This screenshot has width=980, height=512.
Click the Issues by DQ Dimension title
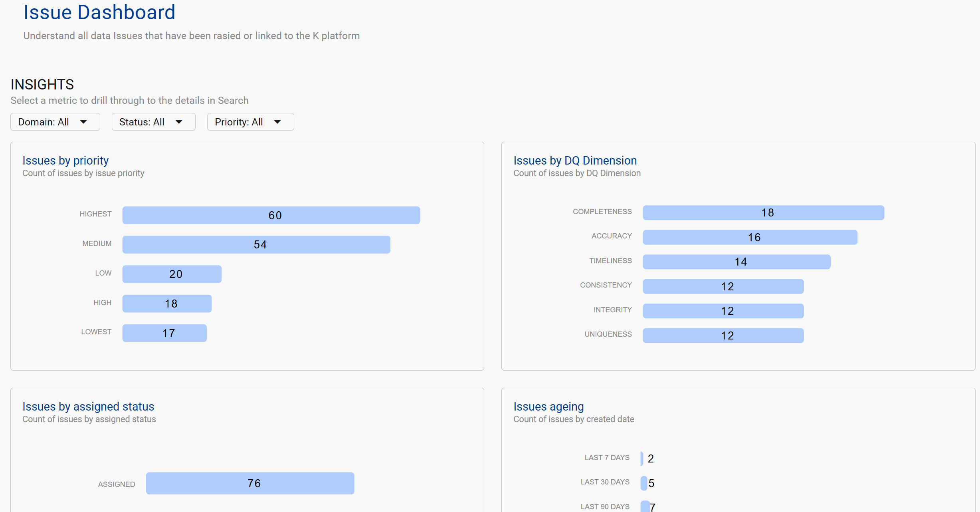(x=575, y=160)
